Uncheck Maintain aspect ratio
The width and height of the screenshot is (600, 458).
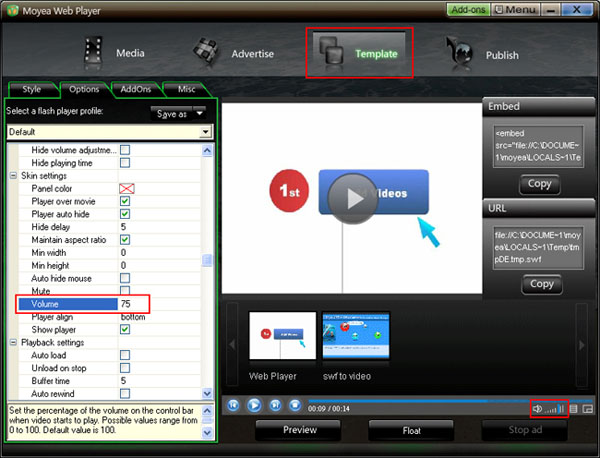125,240
